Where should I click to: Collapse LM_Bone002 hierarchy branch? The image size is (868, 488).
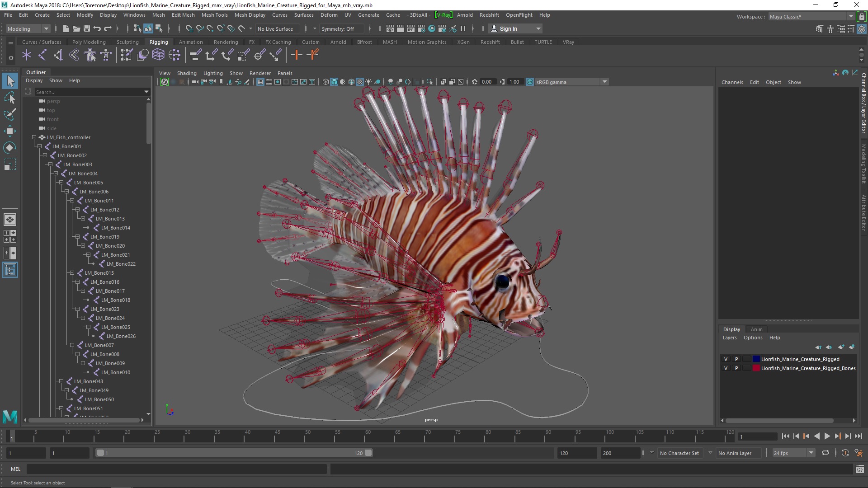45,155
